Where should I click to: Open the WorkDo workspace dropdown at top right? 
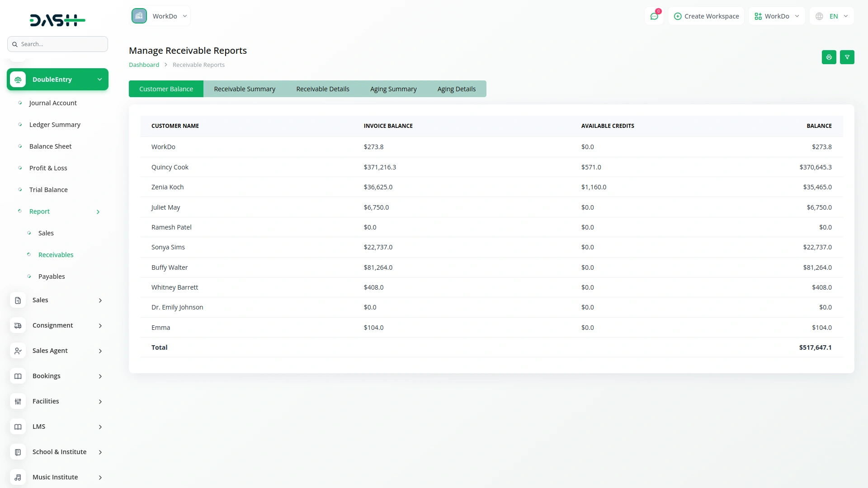pyautogui.click(x=777, y=16)
